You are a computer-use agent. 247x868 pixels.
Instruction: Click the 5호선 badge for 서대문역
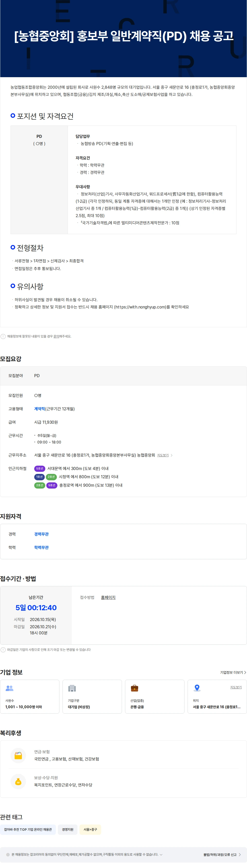40,469
